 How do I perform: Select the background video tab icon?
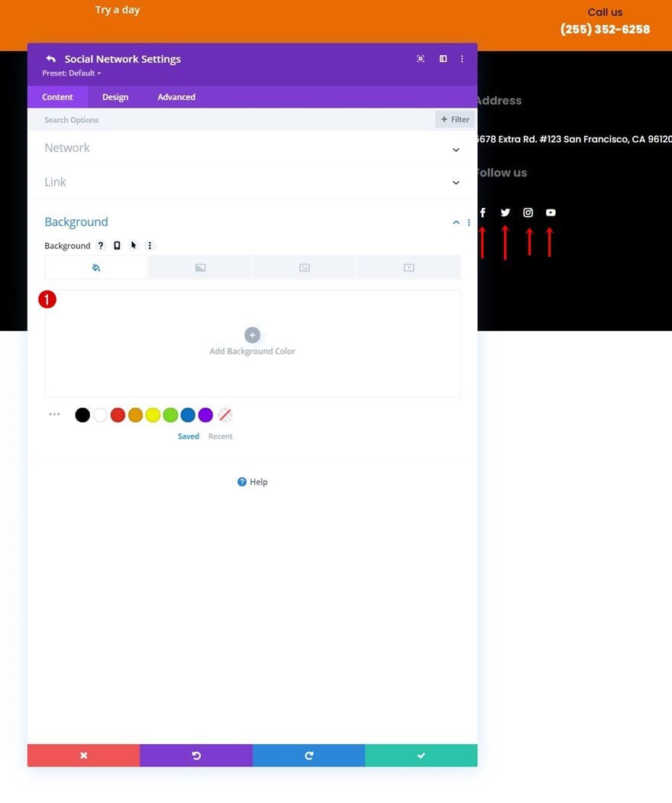[409, 267]
